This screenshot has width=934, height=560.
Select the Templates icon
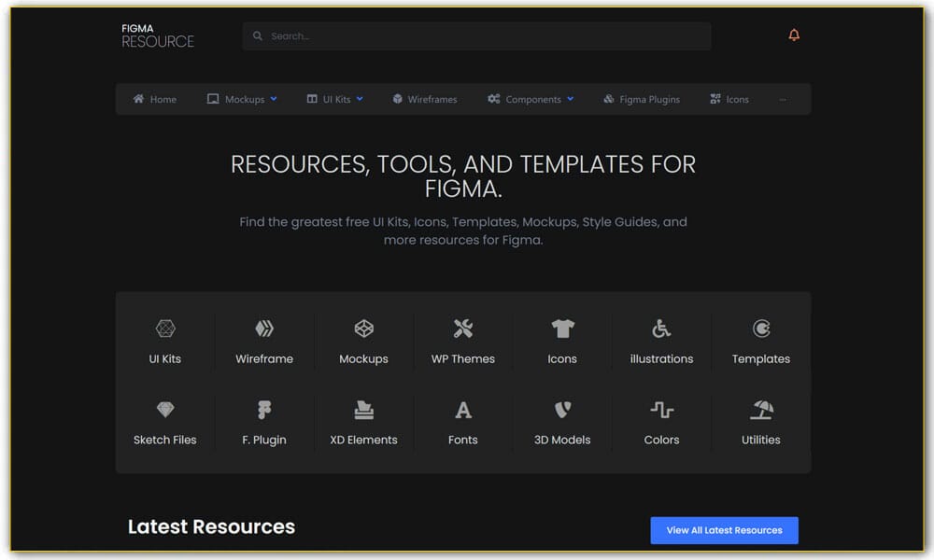760,329
